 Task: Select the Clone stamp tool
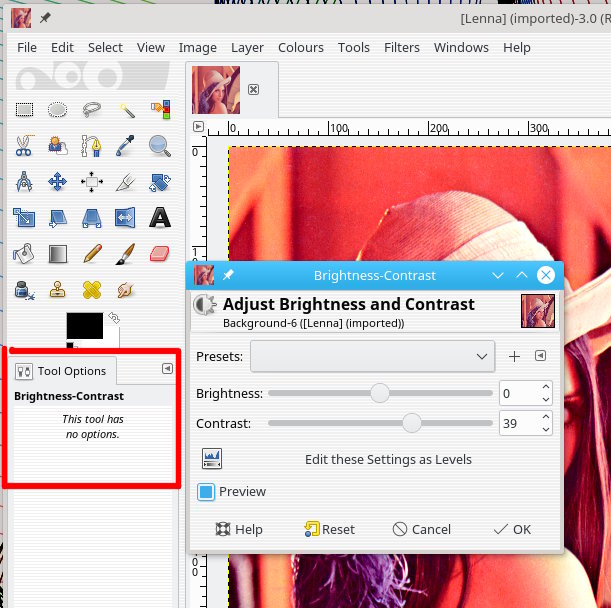[x=58, y=290]
